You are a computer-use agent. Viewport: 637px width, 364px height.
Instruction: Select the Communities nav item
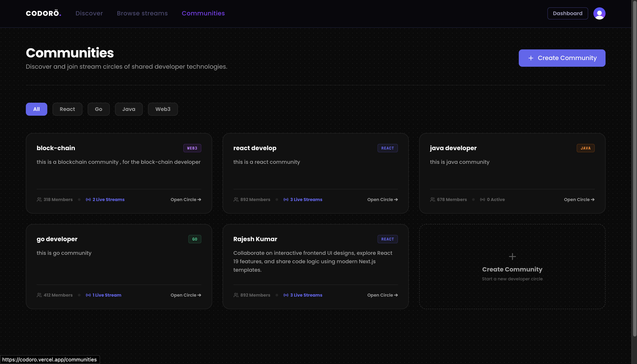(x=203, y=13)
